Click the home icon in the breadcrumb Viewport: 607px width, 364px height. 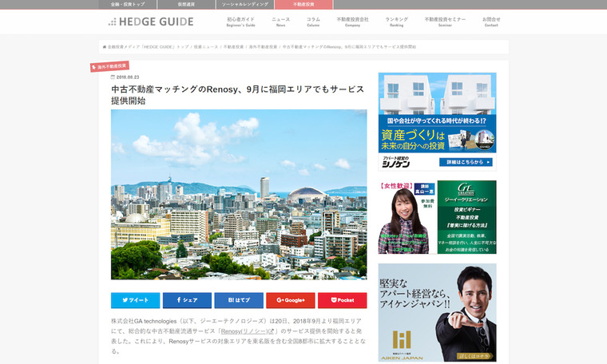(x=104, y=47)
